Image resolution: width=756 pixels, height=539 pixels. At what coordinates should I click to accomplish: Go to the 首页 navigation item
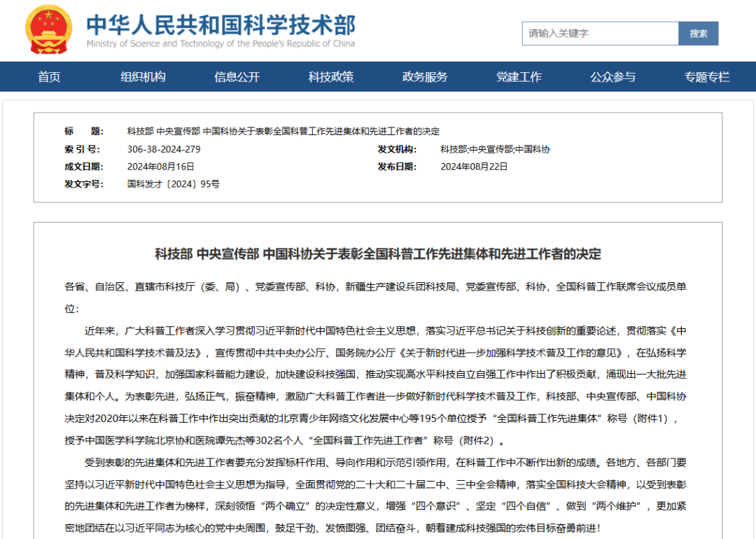[49, 77]
